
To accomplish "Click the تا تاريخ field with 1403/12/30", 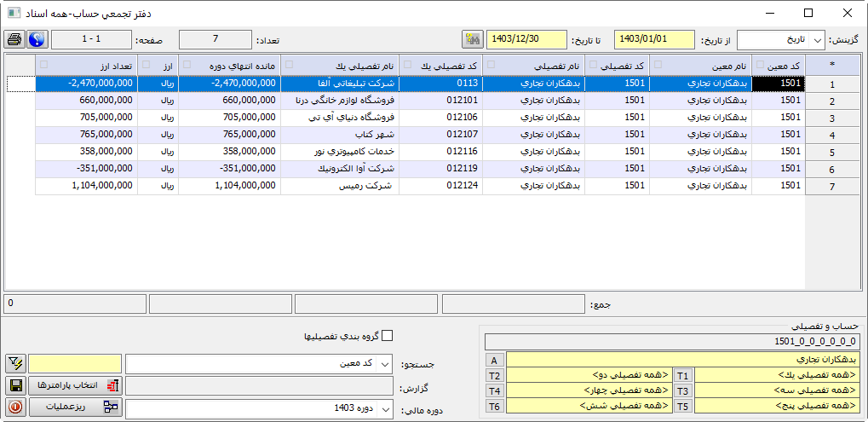I will (x=526, y=39).
